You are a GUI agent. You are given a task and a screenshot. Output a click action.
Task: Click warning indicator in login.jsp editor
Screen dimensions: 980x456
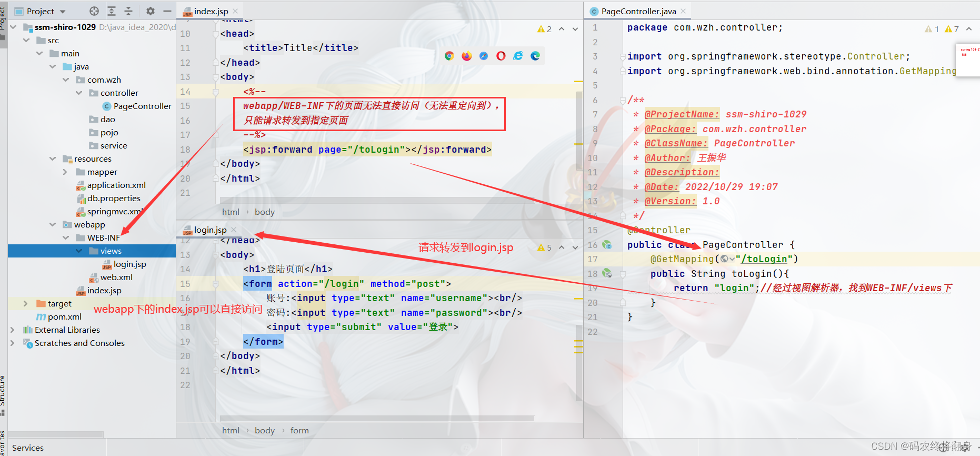pyautogui.click(x=544, y=247)
